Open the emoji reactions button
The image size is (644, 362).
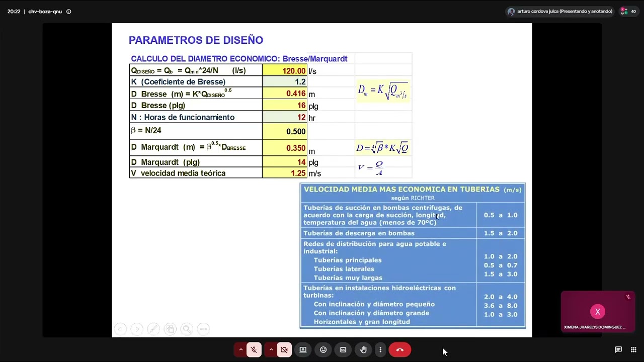coord(323,350)
